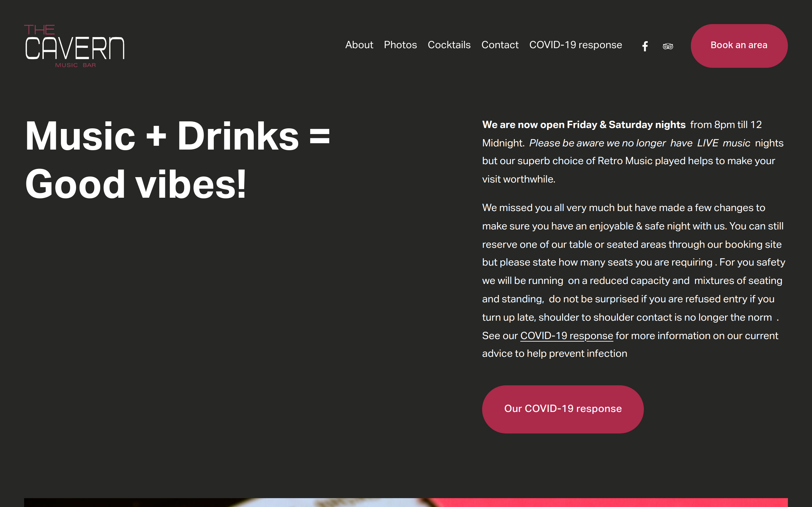This screenshot has height=507, width=812.
Task: Go to the About page
Action: point(359,45)
